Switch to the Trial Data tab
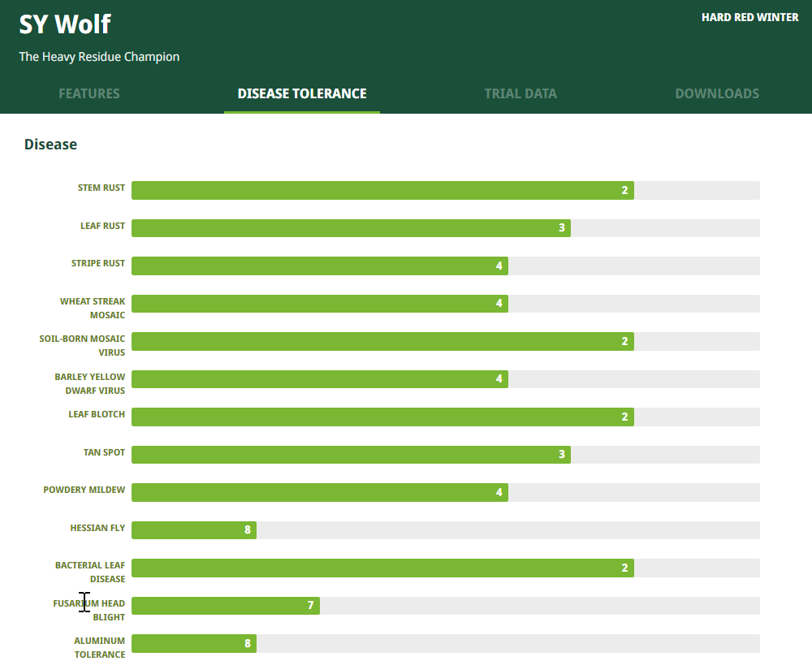The image size is (812, 661). (520, 93)
